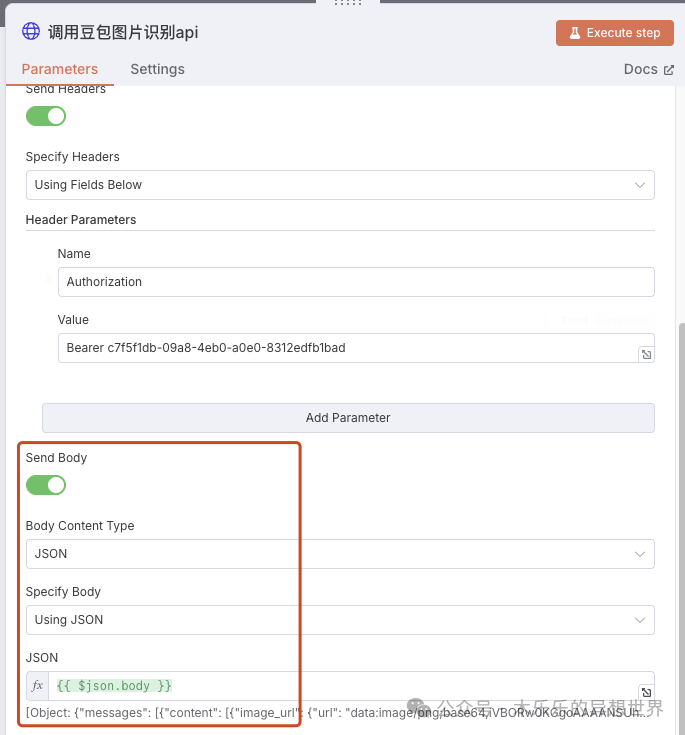Click the fx expression icon

(x=38, y=686)
